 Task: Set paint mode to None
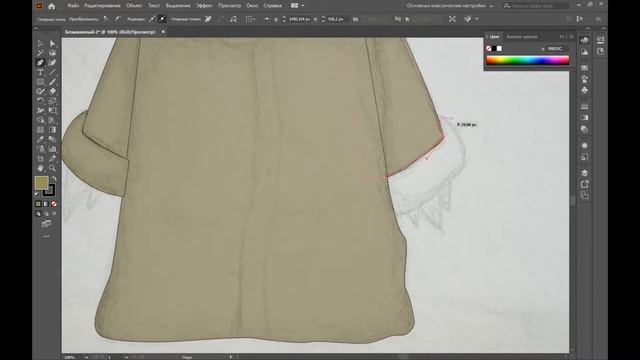(54, 204)
